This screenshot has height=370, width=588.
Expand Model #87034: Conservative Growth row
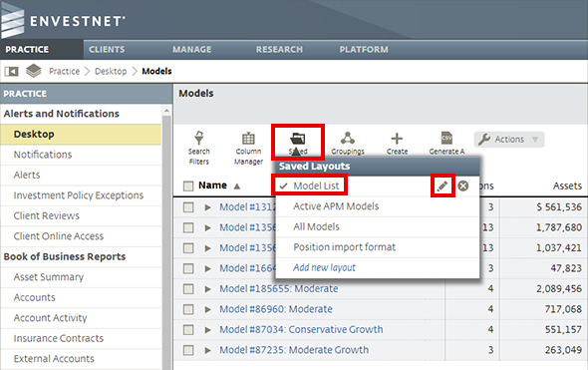[x=207, y=330]
